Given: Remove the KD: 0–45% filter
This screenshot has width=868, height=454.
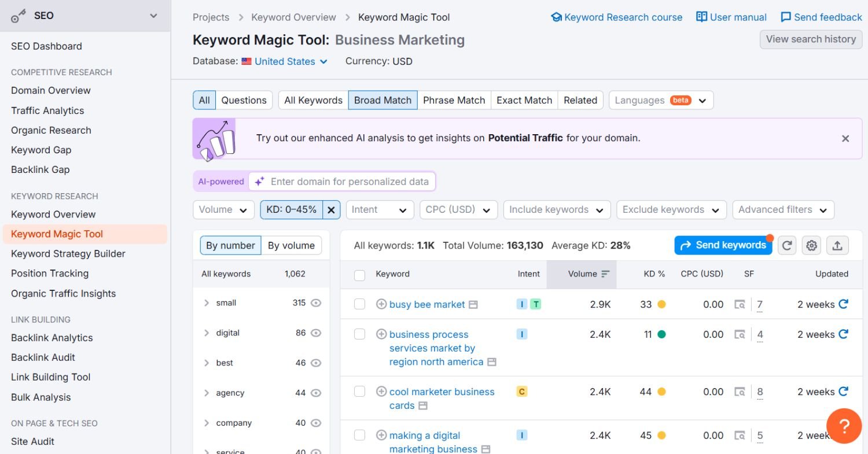Looking at the screenshot, I should [x=331, y=210].
